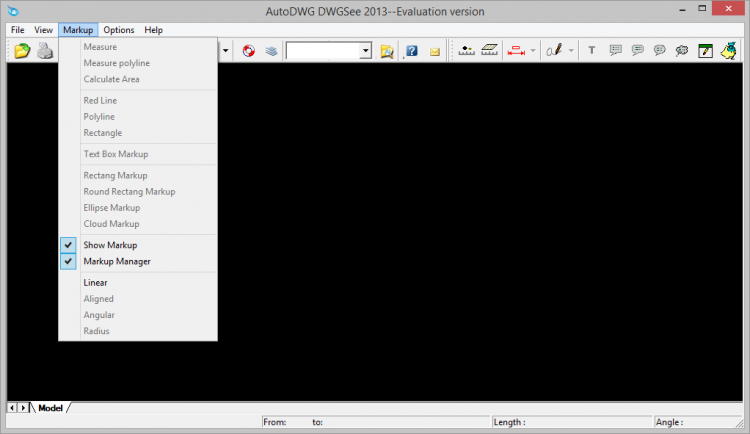Close the open Markup menu header
Viewport: 750px width, 434px height.
tap(78, 30)
